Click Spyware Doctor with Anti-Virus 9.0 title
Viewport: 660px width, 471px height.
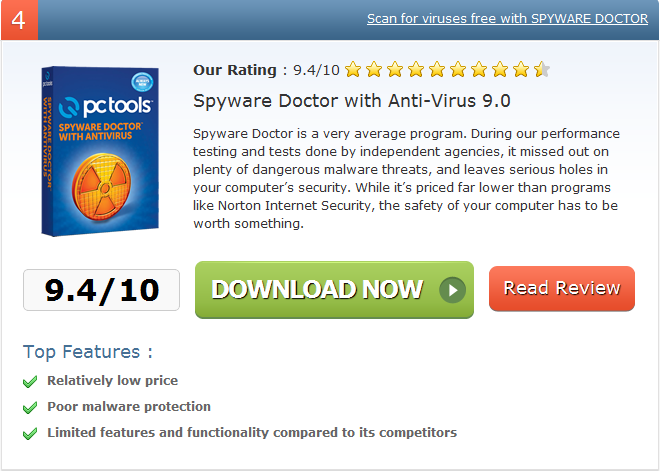click(351, 101)
